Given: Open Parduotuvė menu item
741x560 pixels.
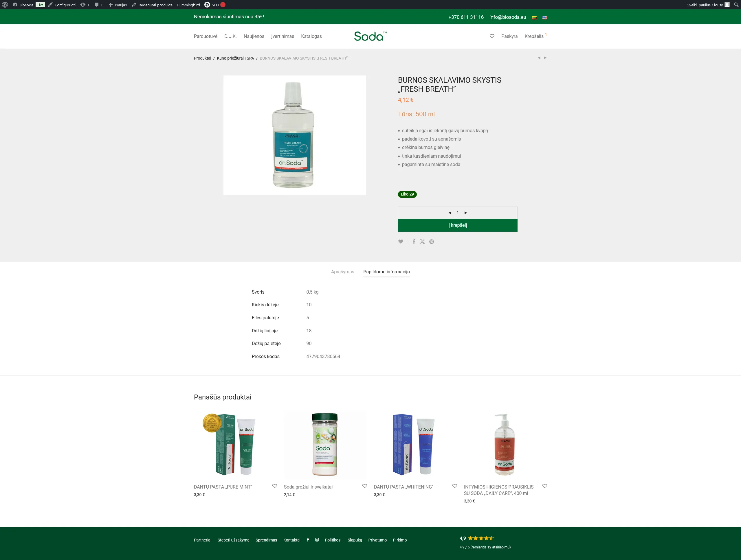Looking at the screenshot, I should coord(205,36).
